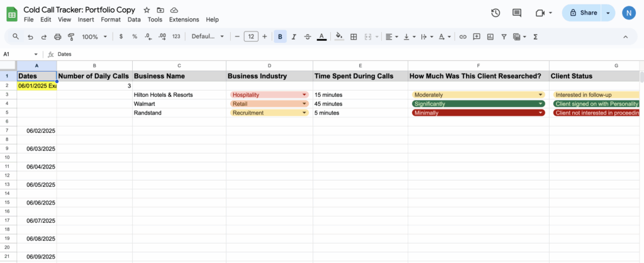Open the Tools menu
This screenshot has height=263, width=644.
click(x=155, y=20)
